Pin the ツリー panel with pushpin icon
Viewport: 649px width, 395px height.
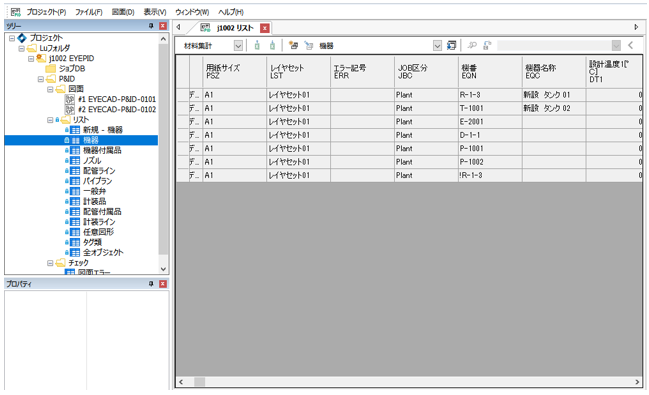[x=151, y=26]
